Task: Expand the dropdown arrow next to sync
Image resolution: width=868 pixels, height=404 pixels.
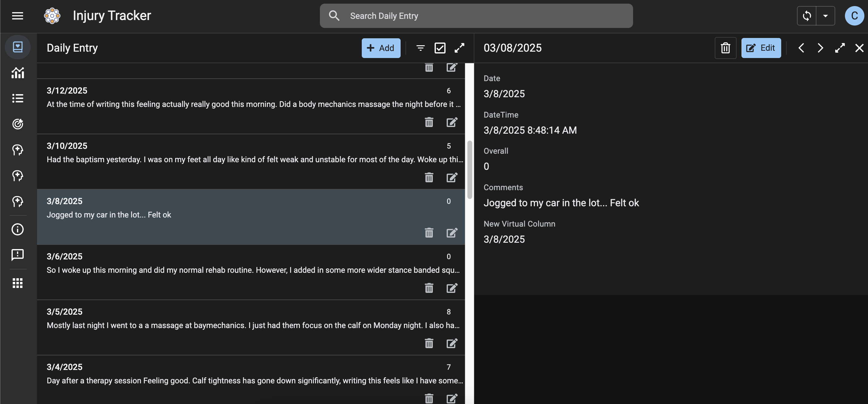Action: (x=825, y=16)
